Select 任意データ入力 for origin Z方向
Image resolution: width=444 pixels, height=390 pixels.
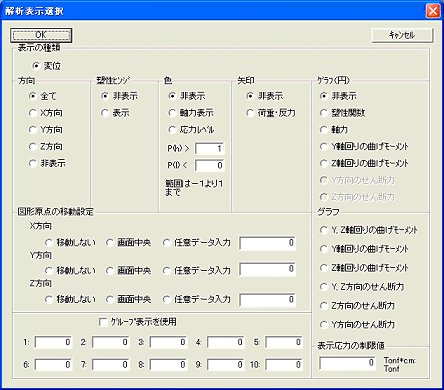pyautogui.click(x=197, y=299)
